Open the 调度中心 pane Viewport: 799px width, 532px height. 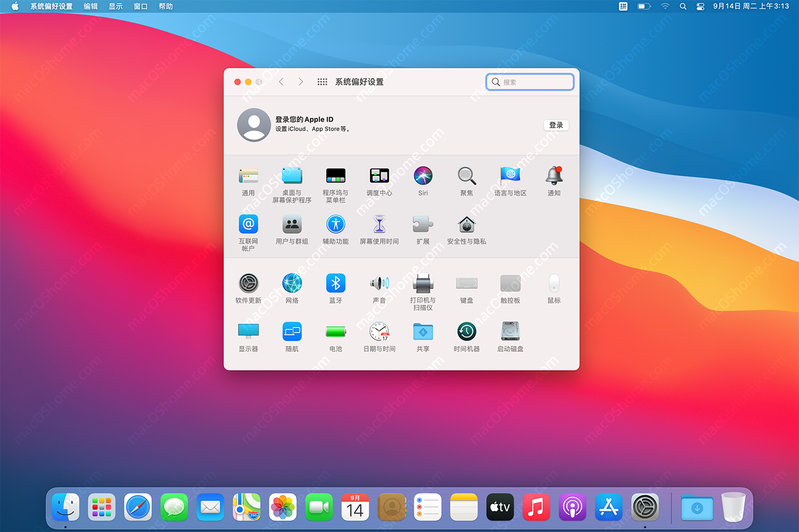coord(379,176)
